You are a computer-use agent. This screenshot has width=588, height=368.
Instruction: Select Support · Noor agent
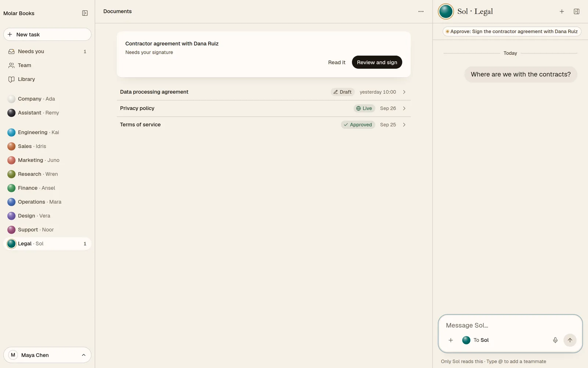[x=47, y=230]
